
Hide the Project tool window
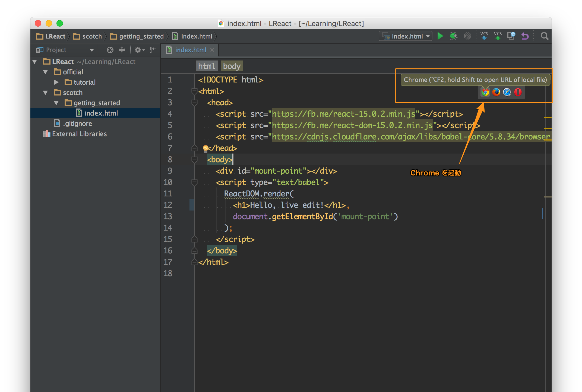click(x=153, y=50)
